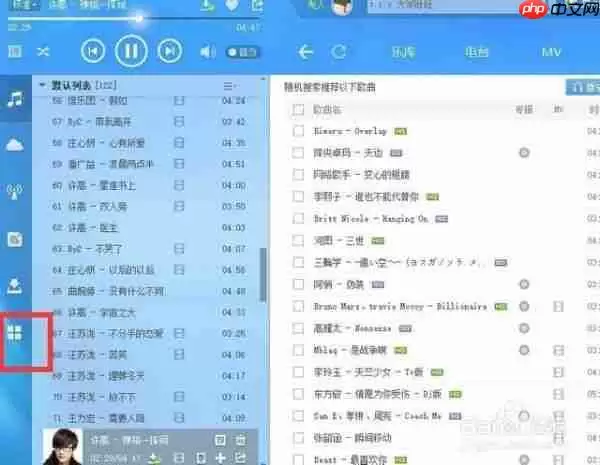Check the 降央卓玛 - 天边 checkbox
Image resolution: width=600 pixels, height=465 pixels.
click(x=298, y=153)
